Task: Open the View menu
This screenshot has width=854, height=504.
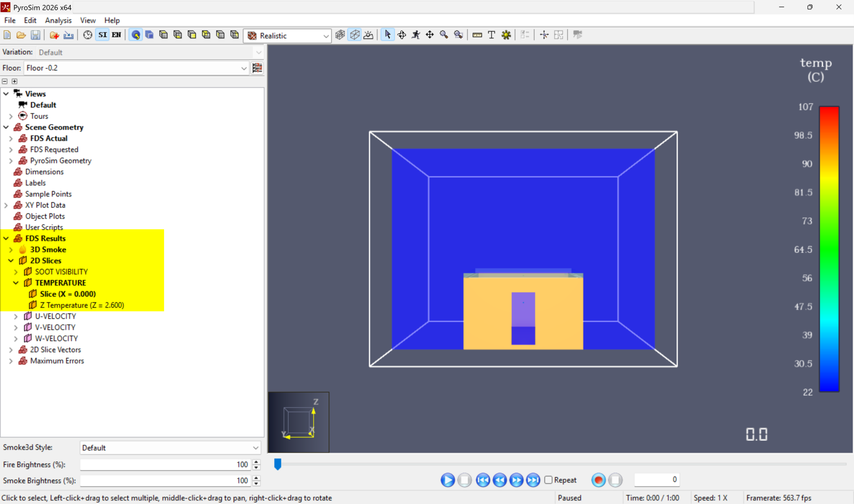Action: coord(88,20)
